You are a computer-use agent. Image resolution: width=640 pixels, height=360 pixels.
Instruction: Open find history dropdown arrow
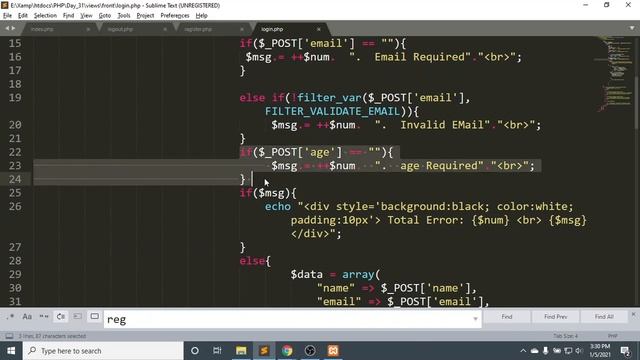(476, 319)
